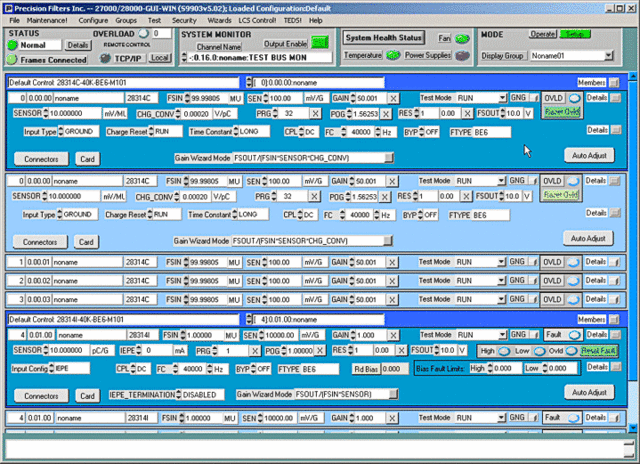Step the IEPE_TERMINATION DISABLED selector
This screenshot has width=640, height=464.
(x=178, y=395)
